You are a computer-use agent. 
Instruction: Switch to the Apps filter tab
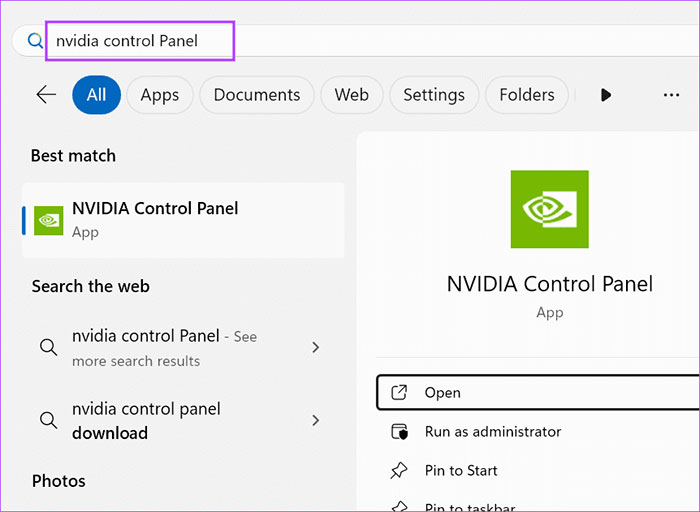(160, 95)
